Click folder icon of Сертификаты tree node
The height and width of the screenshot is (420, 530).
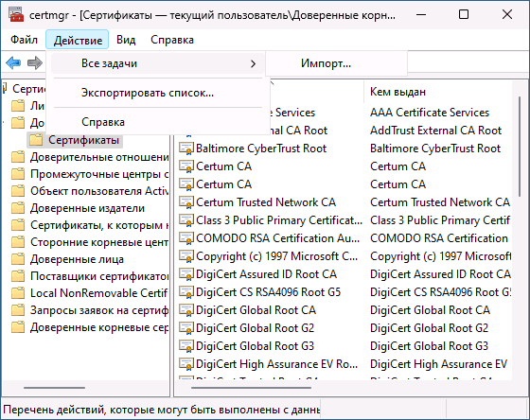click(36, 140)
